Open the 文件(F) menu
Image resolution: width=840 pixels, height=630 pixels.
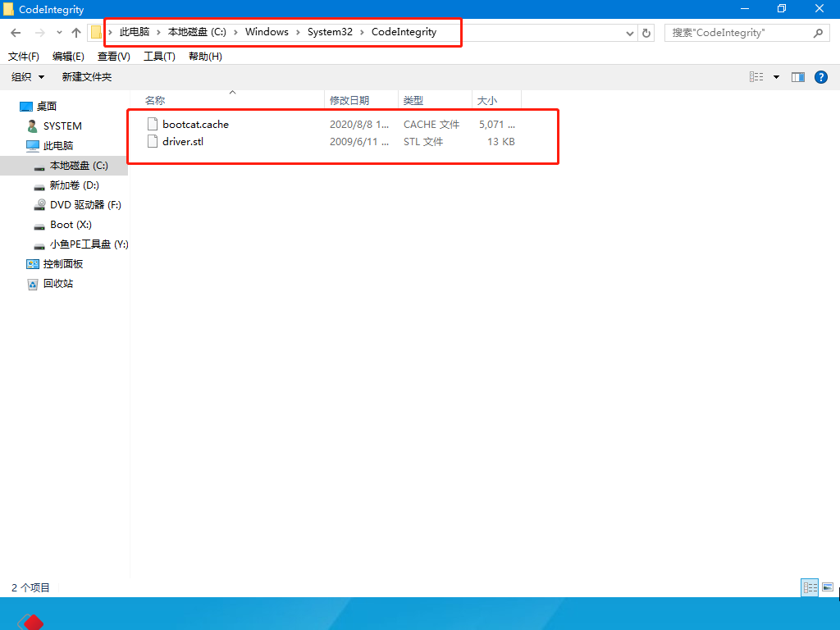[x=24, y=57]
